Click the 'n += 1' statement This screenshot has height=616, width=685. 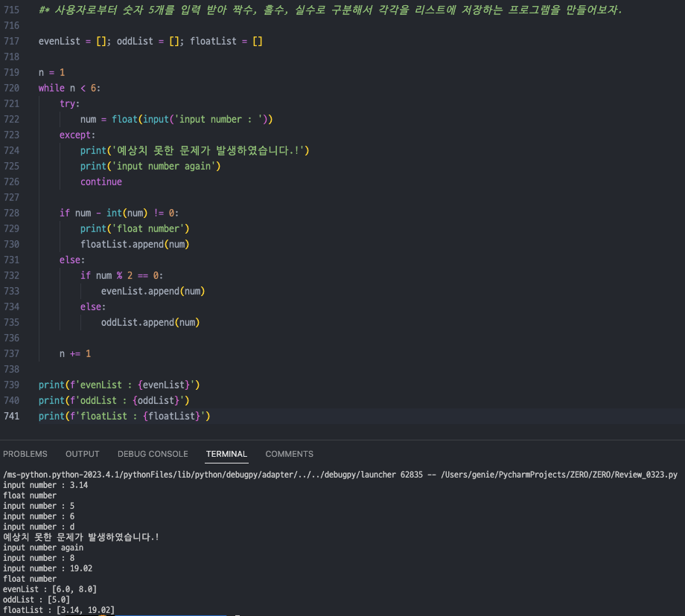pos(75,353)
